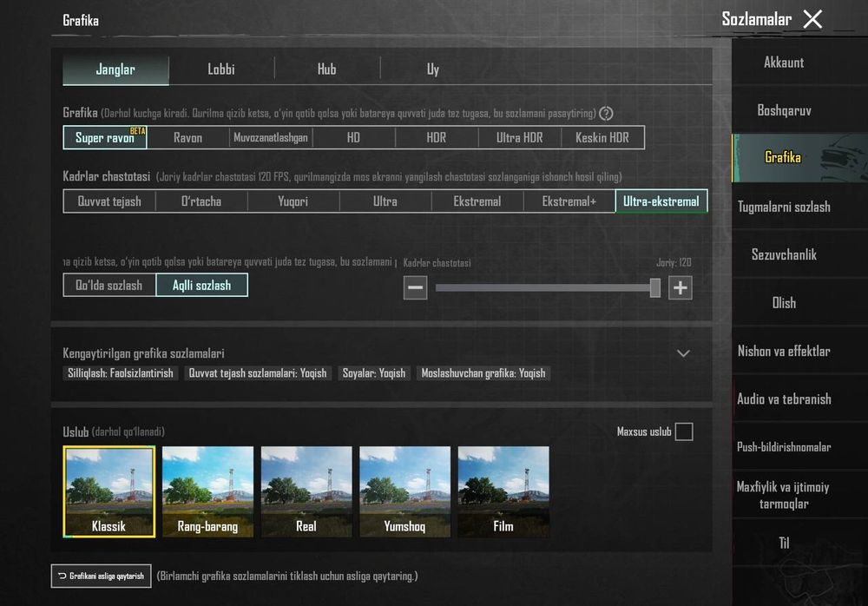Image resolution: width=868 pixels, height=606 pixels.
Task: Click Grafikani asliga qaytarish reset button
Action: pyautogui.click(x=102, y=576)
